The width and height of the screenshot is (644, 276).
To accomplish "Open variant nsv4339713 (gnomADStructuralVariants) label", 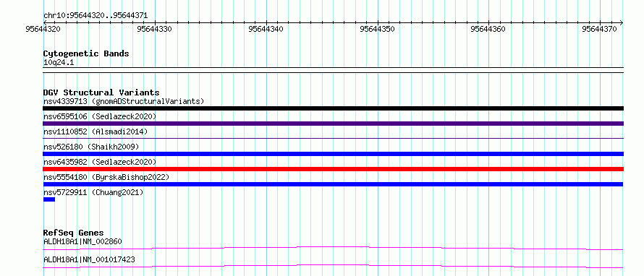I will tap(124, 101).
